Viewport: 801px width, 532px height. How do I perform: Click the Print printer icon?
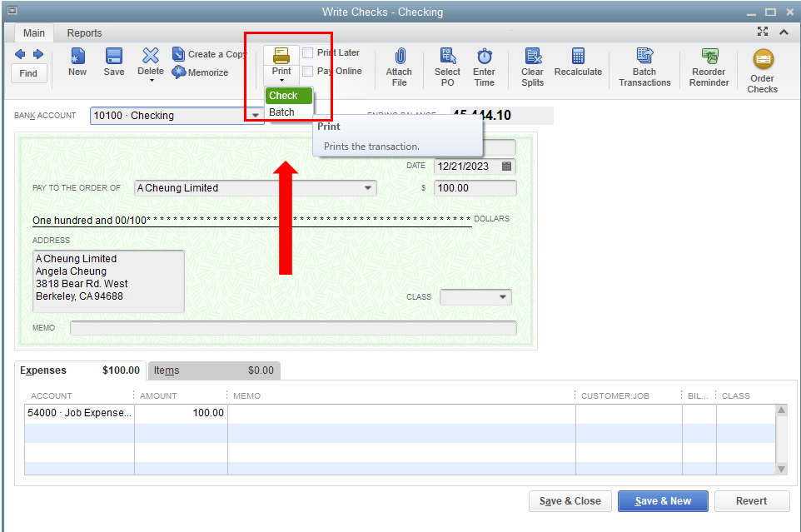tap(281, 55)
